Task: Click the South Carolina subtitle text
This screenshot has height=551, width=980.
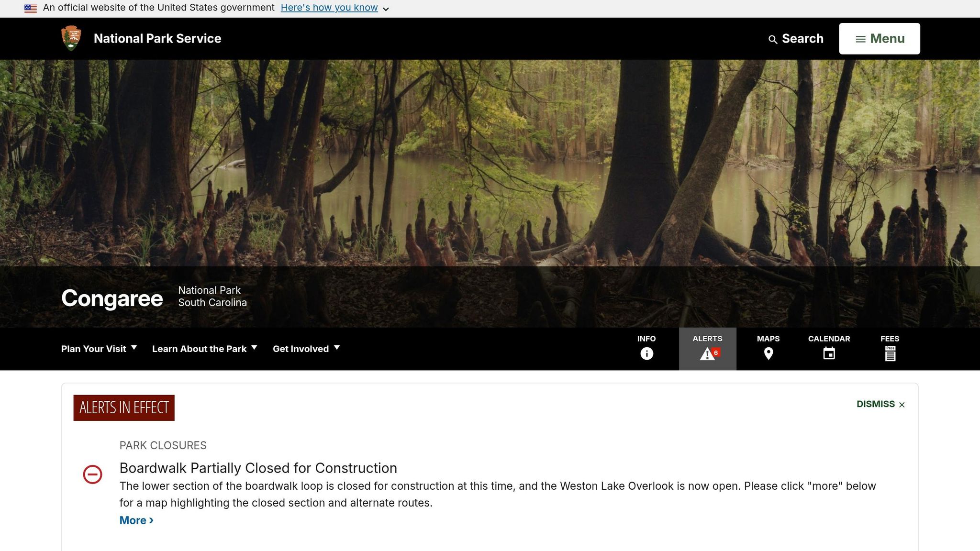Action: [x=212, y=303]
